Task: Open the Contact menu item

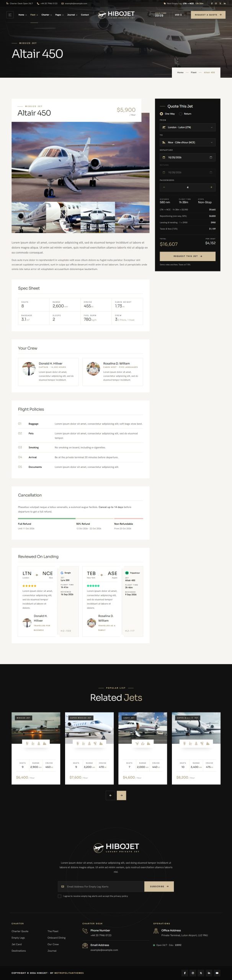Action: [x=85, y=15]
